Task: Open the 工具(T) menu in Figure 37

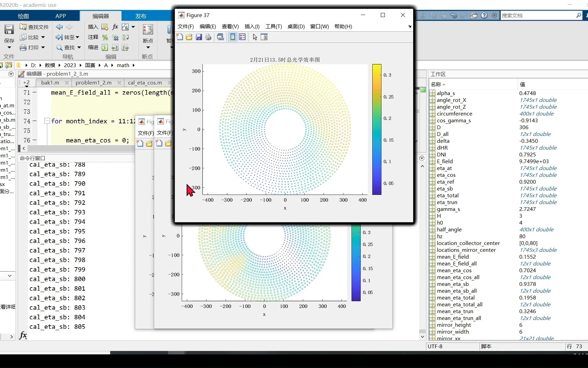Action: 274,27
